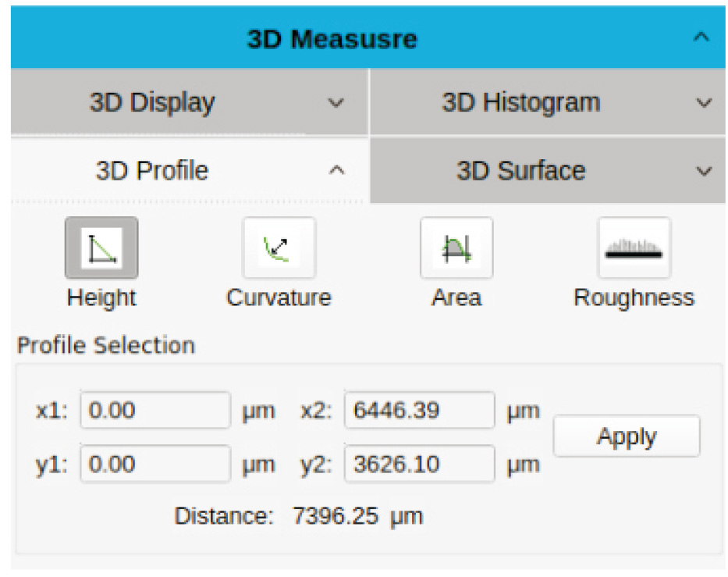Click the Distance value 7396.25 readout
This screenshot has height=577, width=728.
336,515
